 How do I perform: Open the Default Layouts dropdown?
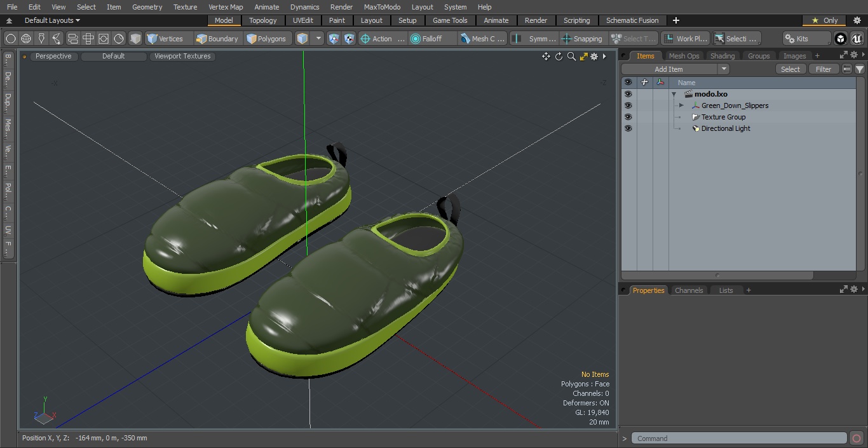(x=52, y=20)
